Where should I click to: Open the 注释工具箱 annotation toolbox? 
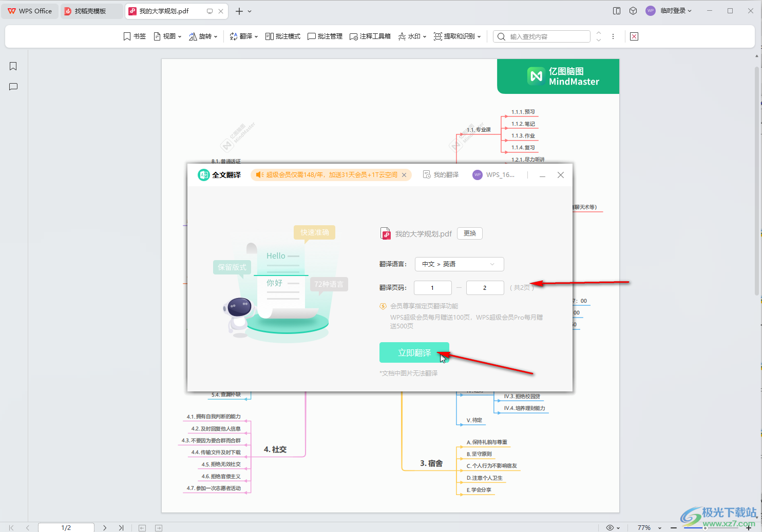pyautogui.click(x=370, y=36)
